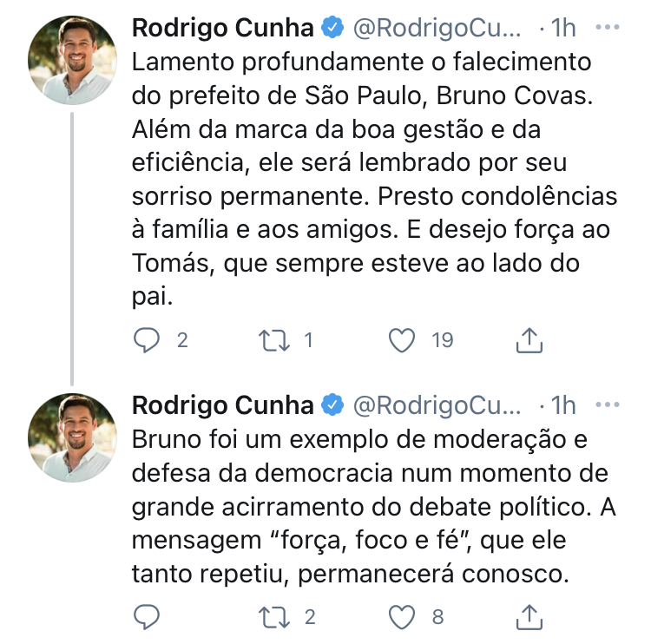Open the more options menu on second tweet

coord(608,404)
